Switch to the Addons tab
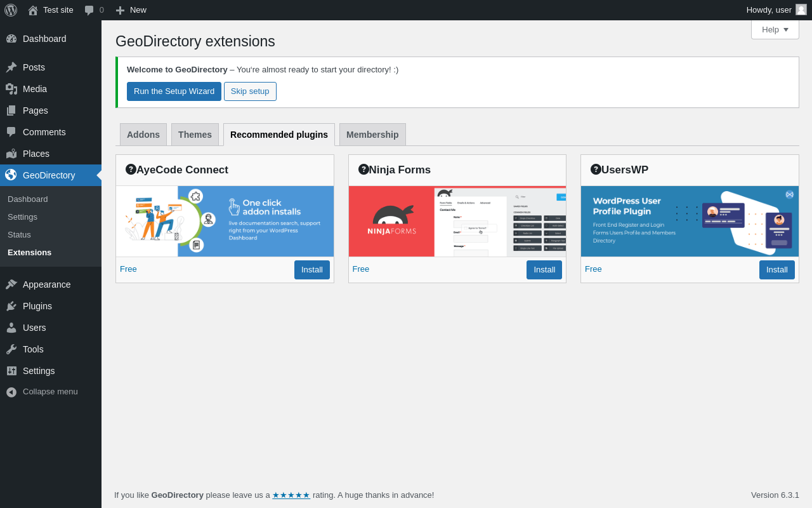Viewport: 812px width, 508px height. click(x=143, y=135)
